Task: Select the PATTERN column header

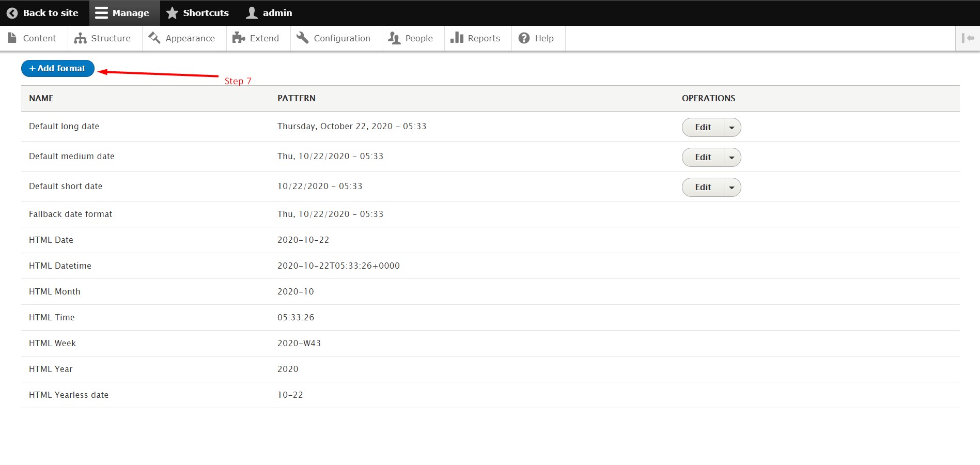Action: (297, 98)
